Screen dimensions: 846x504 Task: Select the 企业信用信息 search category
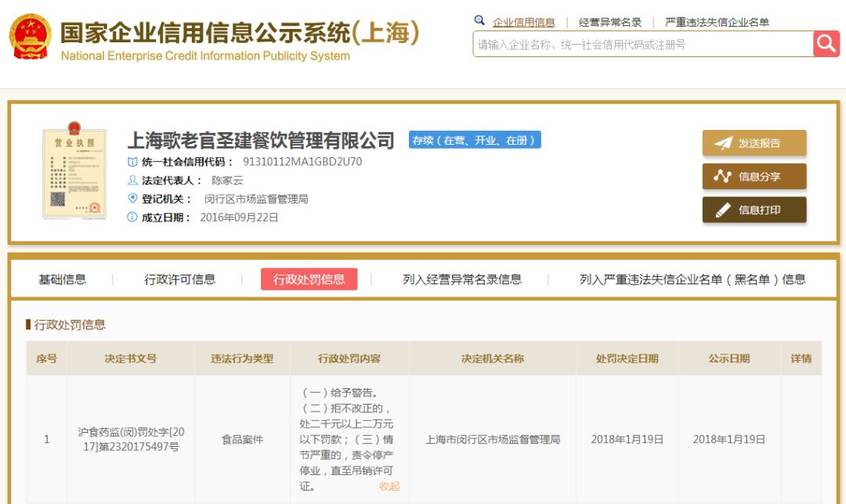point(523,22)
